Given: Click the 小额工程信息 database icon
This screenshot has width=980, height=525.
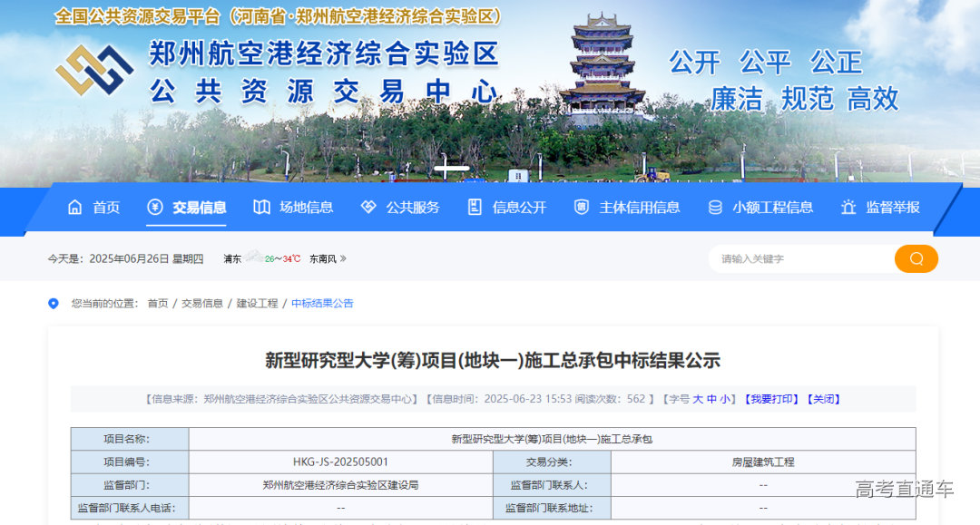Looking at the screenshot, I should click(713, 207).
